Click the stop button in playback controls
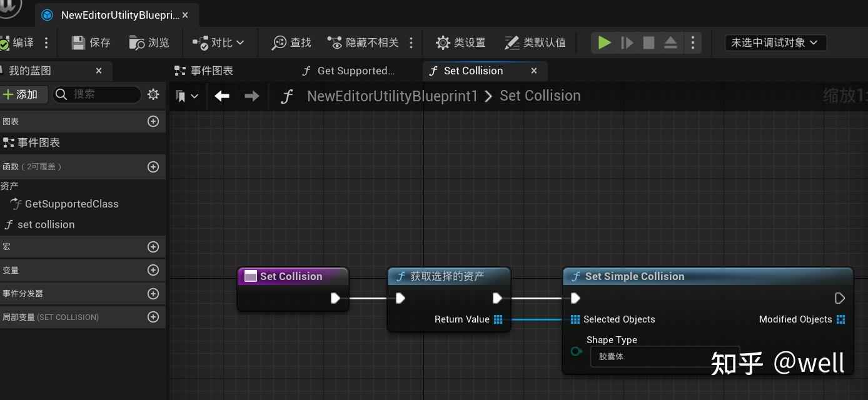 coord(648,42)
